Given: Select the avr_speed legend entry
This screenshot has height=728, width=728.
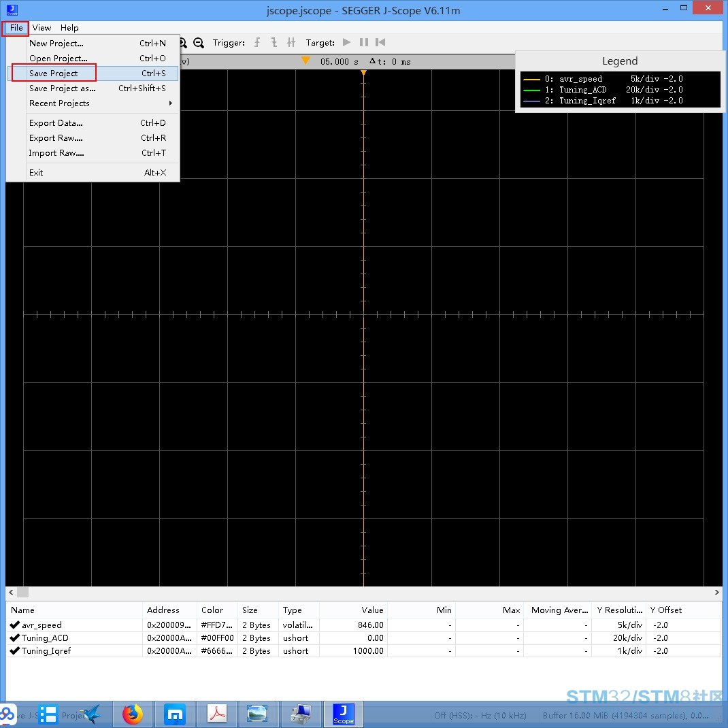Looking at the screenshot, I should 603,79.
